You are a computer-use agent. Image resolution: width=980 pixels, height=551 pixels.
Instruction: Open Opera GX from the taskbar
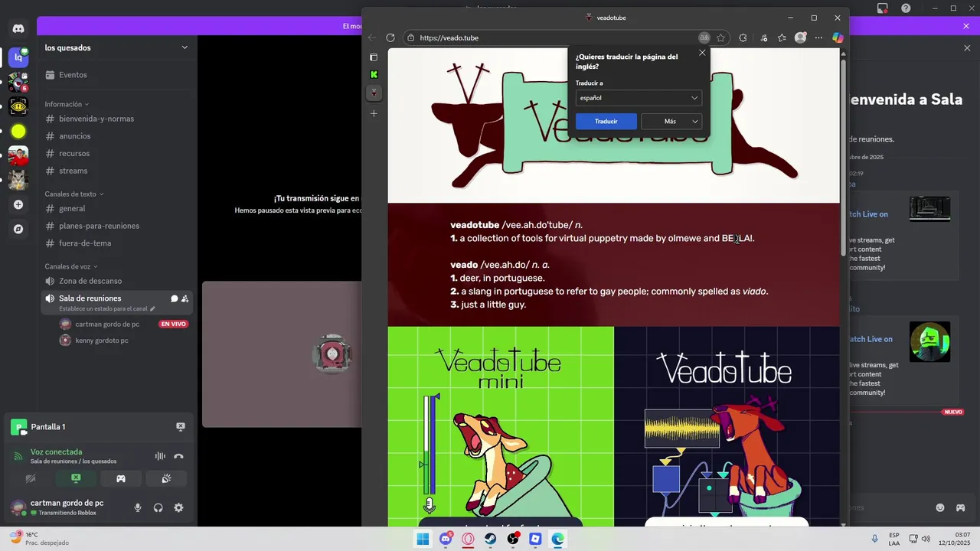pyautogui.click(x=468, y=539)
